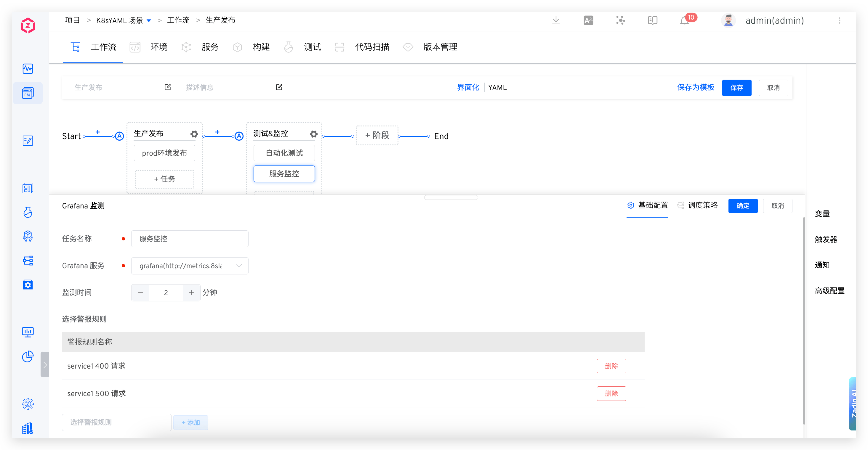Expand the left sidebar with arrow
This screenshot has width=868, height=450.
(x=45, y=365)
